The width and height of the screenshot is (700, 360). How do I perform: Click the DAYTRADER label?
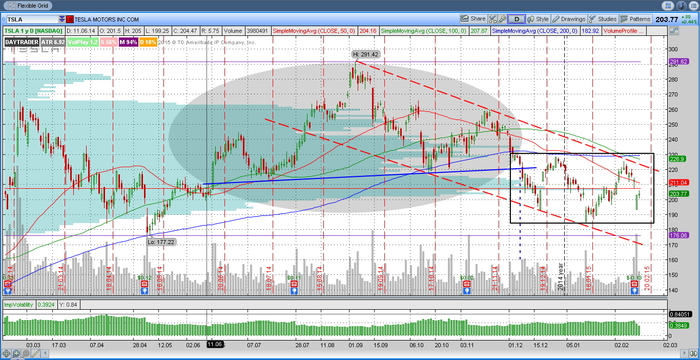[x=21, y=42]
